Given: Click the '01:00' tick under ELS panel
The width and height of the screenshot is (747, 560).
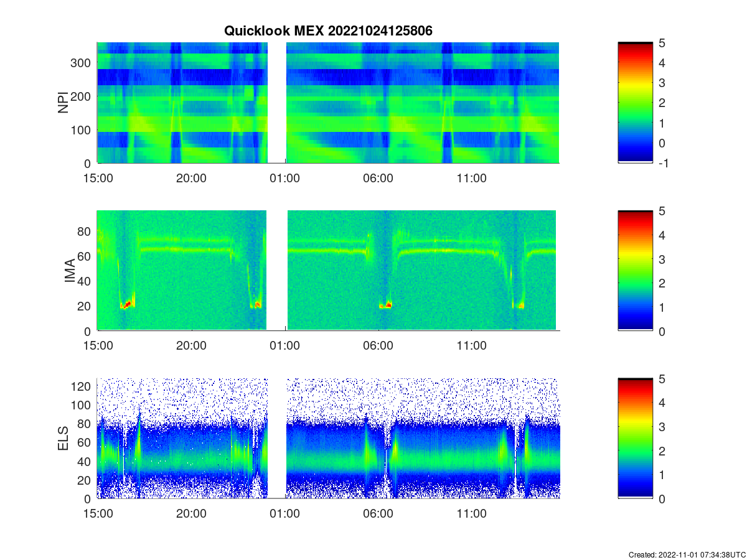Looking at the screenshot, I should point(284,514).
